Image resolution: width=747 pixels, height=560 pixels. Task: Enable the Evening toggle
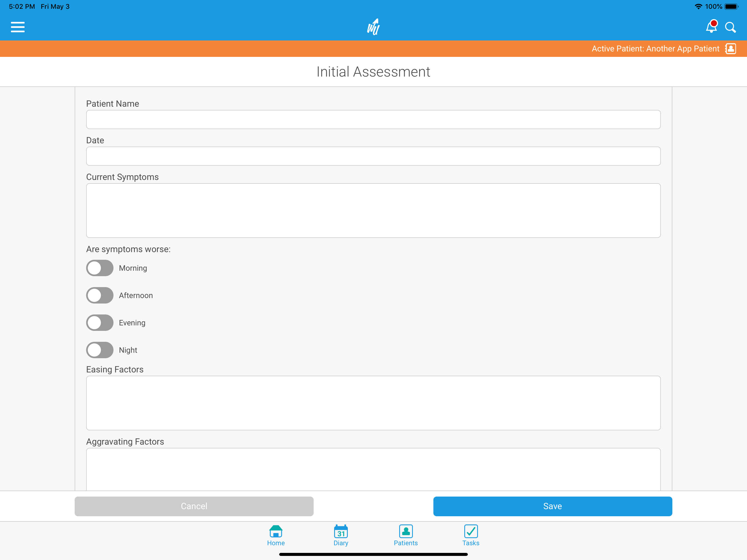pyautogui.click(x=100, y=323)
